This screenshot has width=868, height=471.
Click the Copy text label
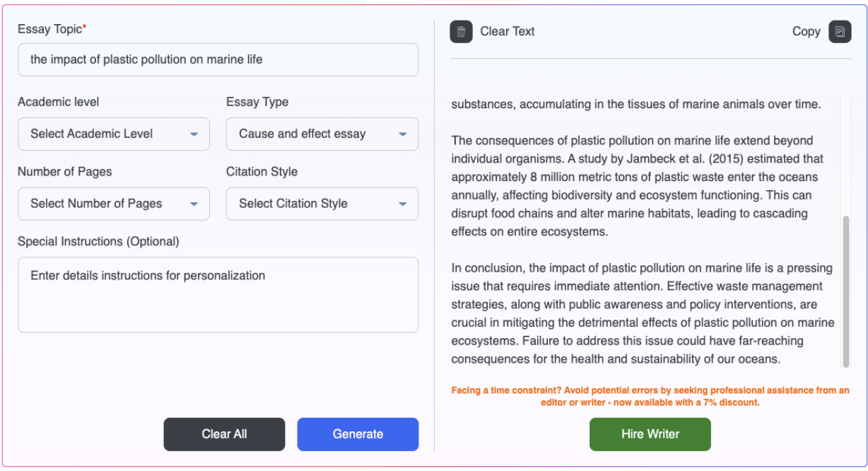(x=806, y=31)
